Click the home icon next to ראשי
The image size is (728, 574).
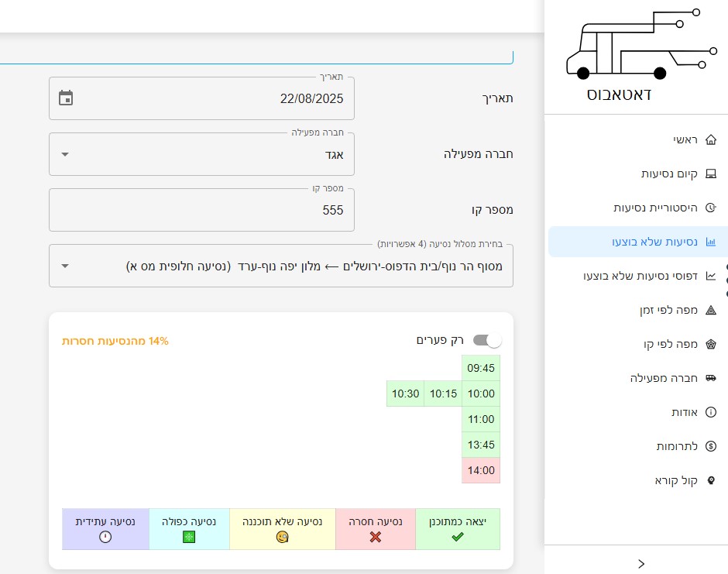711,140
